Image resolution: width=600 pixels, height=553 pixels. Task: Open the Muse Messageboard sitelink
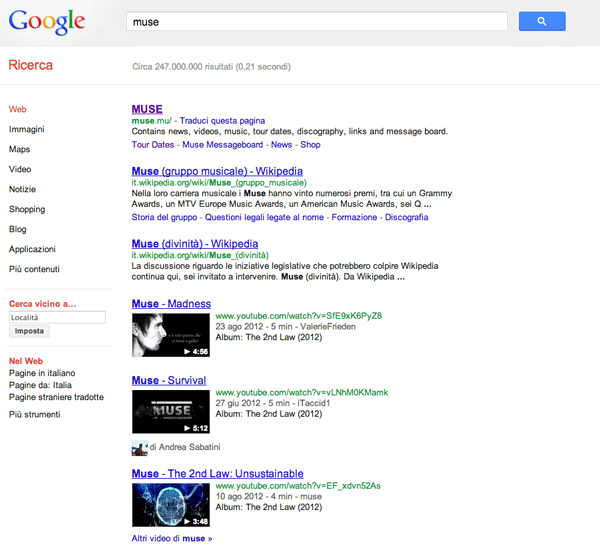[x=223, y=145]
